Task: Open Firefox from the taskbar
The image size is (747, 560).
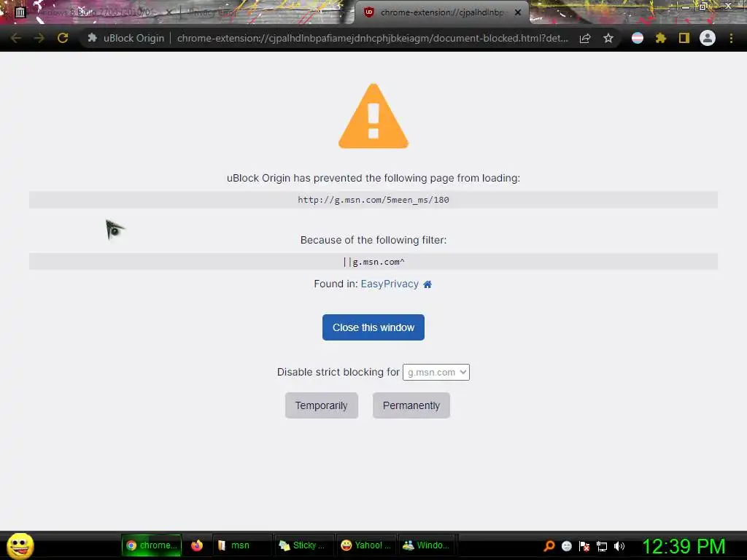Action: click(x=197, y=545)
